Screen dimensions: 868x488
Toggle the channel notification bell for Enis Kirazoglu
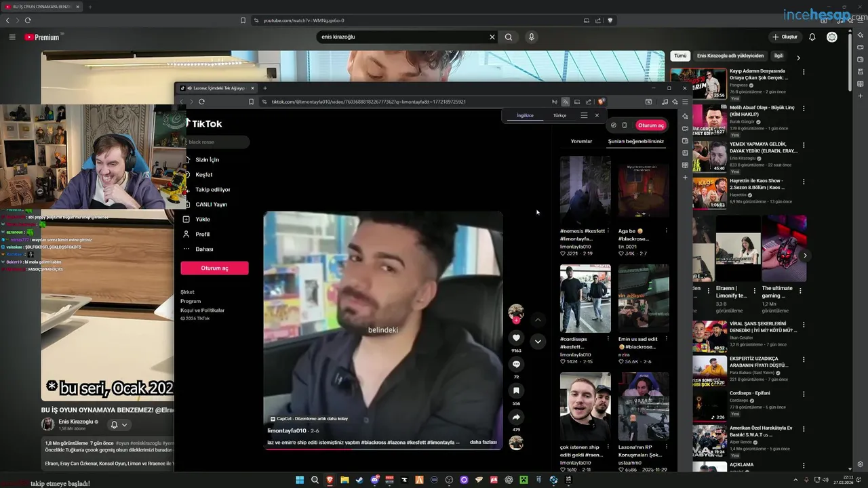119,425
